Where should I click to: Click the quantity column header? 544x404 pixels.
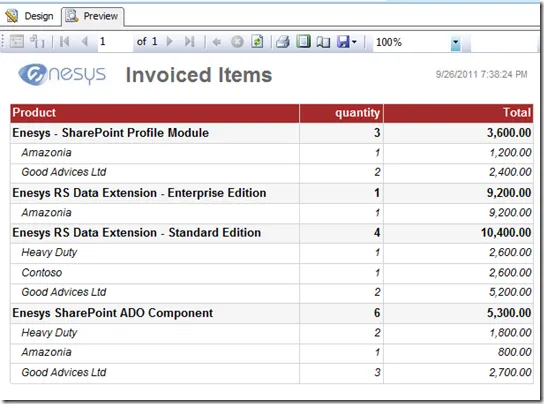point(341,113)
